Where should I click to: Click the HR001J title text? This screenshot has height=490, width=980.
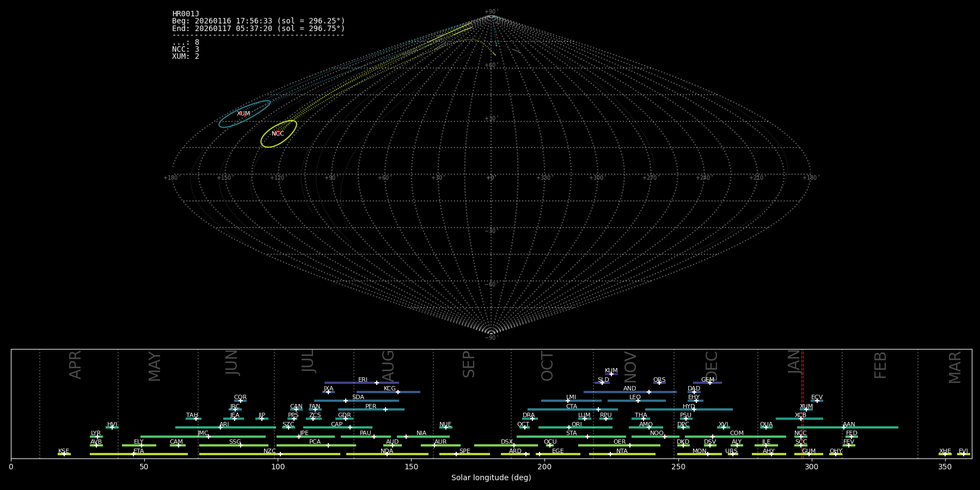pos(186,14)
